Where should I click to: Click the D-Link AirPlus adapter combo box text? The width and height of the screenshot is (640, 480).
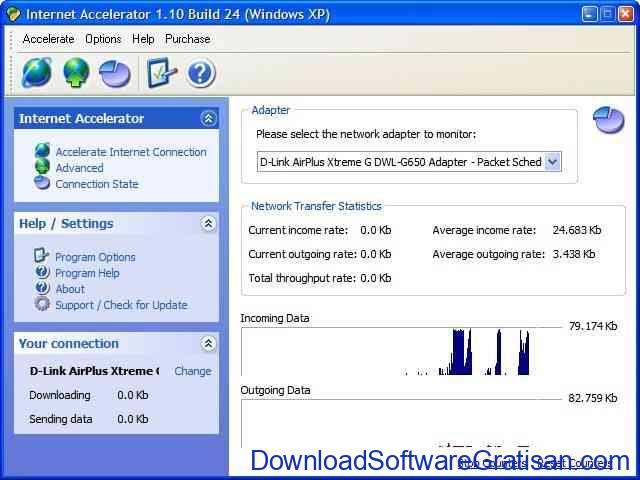click(x=401, y=162)
